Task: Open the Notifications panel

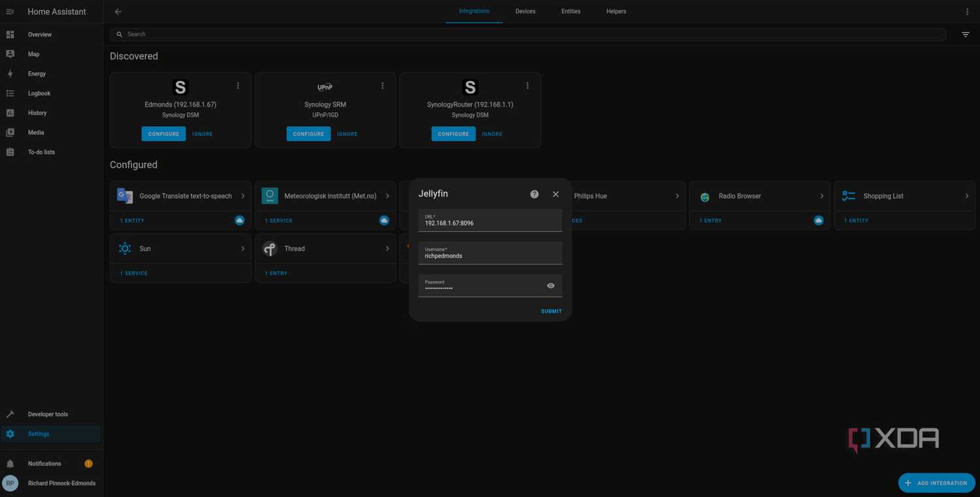Action: 51,464
